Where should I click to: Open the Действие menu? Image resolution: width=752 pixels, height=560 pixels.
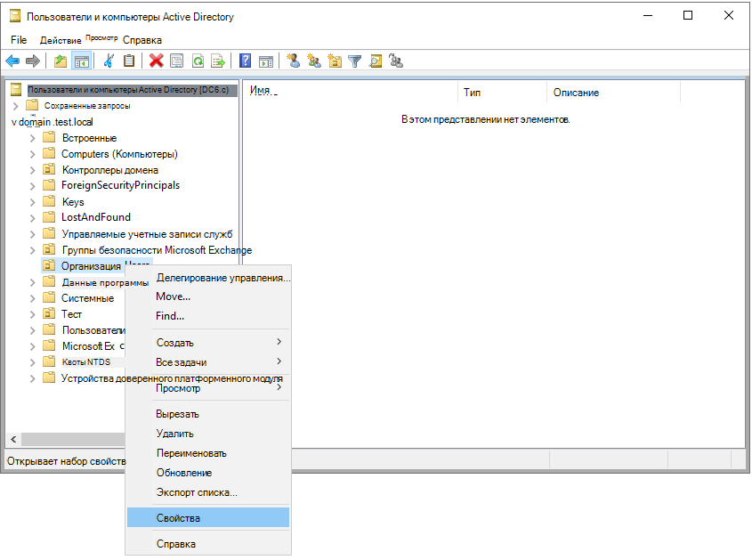pyautogui.click(x=61, y=40)
